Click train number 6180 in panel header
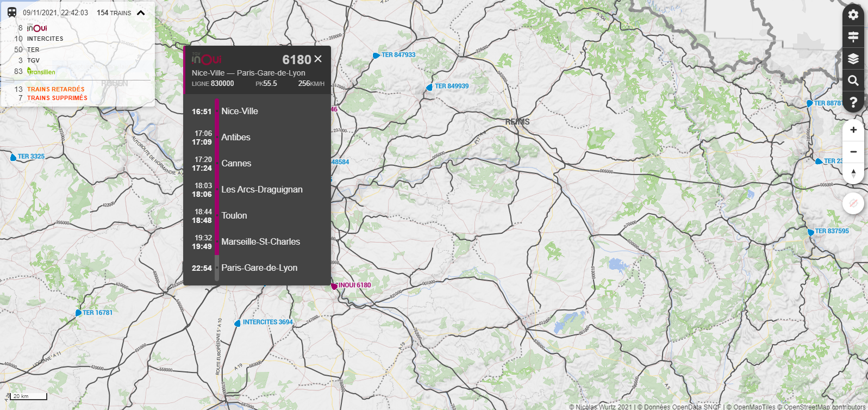The height and width of the screenshot is (410, 868). [297, 59]
